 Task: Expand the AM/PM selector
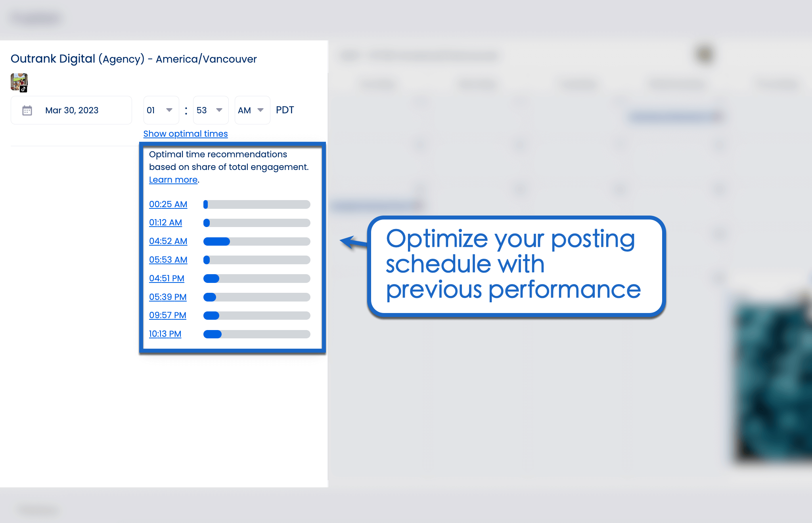260,110
